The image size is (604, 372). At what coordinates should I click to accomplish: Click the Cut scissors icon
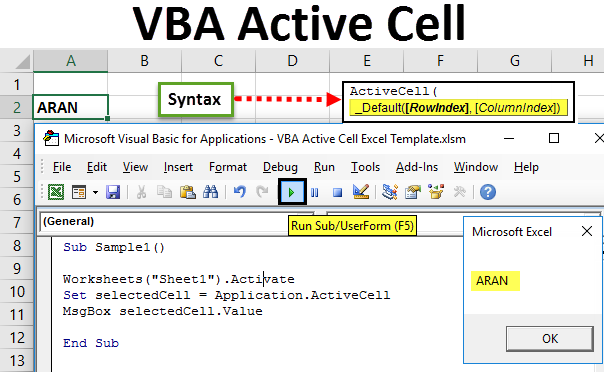pos(141,192)
